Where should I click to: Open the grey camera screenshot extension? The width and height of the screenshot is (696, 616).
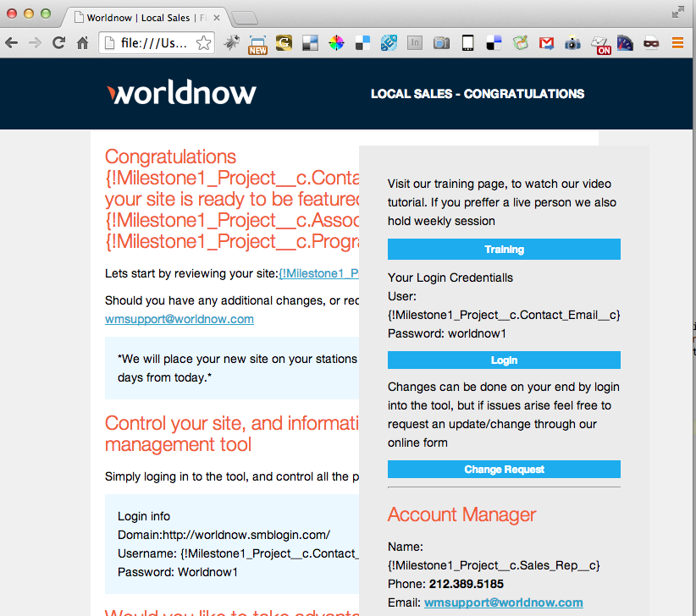click(x=441, y=43)
